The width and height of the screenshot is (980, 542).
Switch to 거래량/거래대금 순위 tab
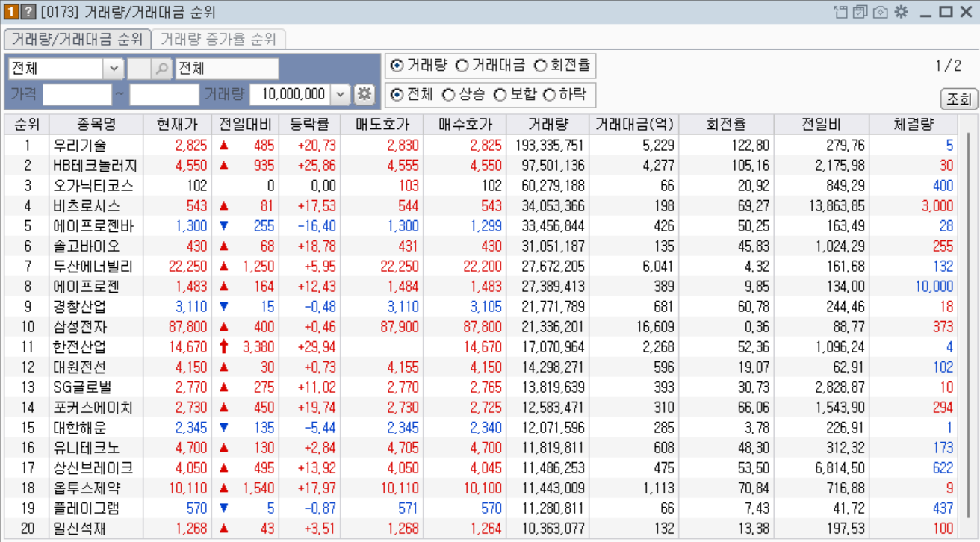coord(77,39)
